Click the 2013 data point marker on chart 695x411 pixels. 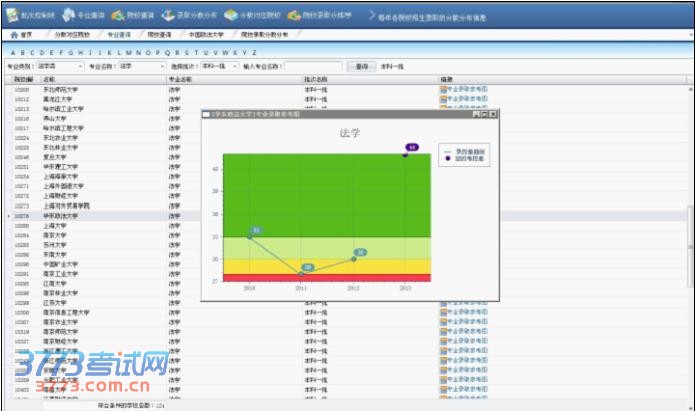click(405, 155)
